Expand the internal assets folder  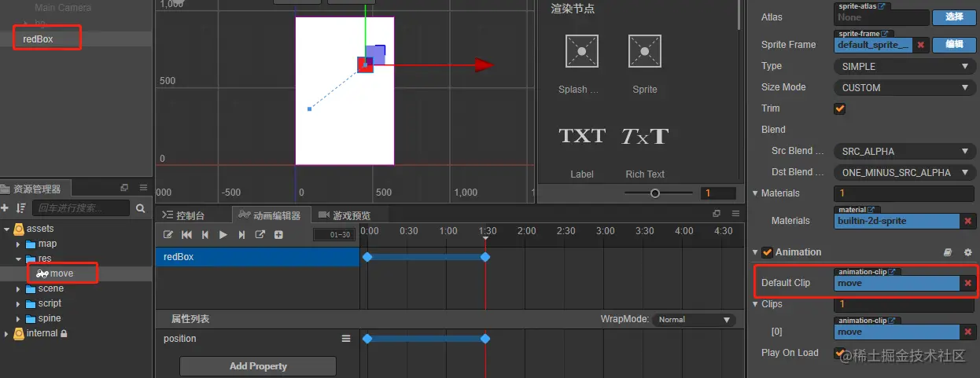pyautogui.click(x=7, y=333)
